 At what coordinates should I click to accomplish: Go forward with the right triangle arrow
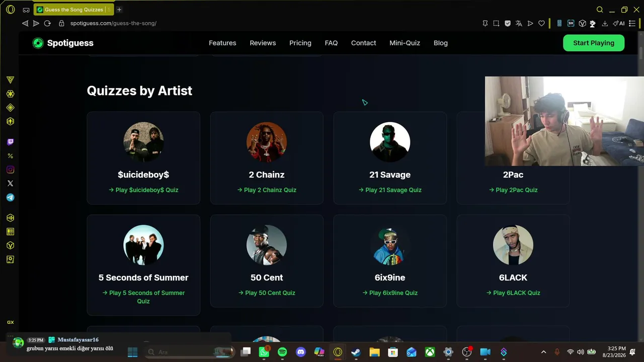coord(36,23)
